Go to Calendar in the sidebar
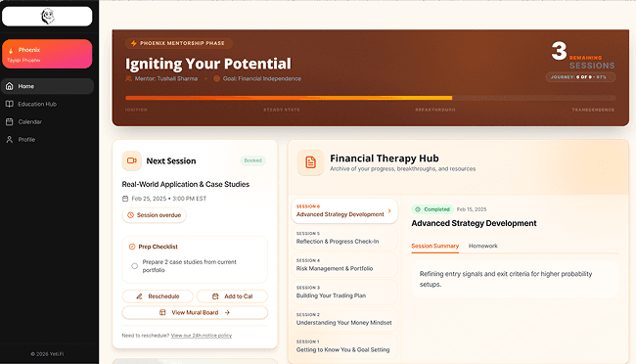The image size is (636, 364). pyautogui.click(x=48, y=121)
